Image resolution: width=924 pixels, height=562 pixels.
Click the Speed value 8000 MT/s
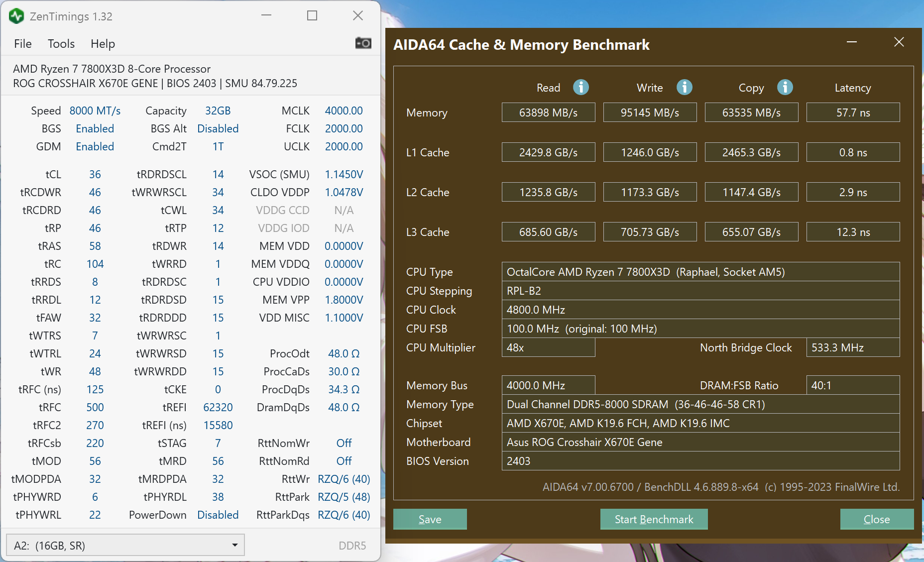pyautogui.click(x=95, y=111)
